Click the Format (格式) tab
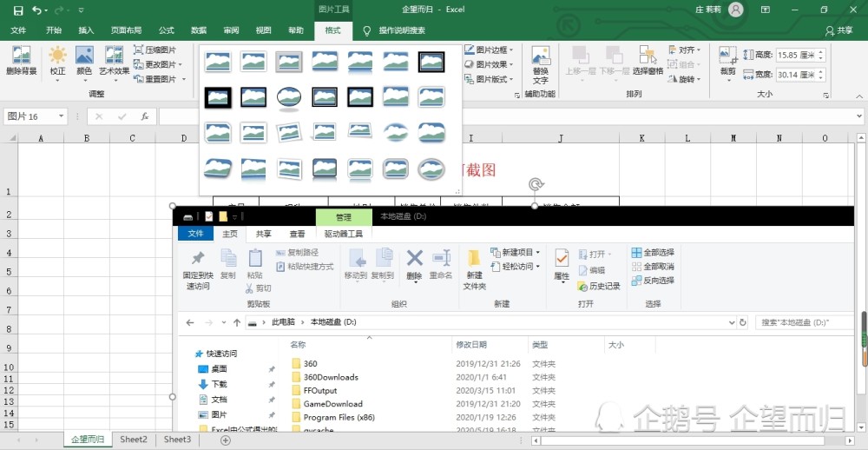 click(332, 30)
